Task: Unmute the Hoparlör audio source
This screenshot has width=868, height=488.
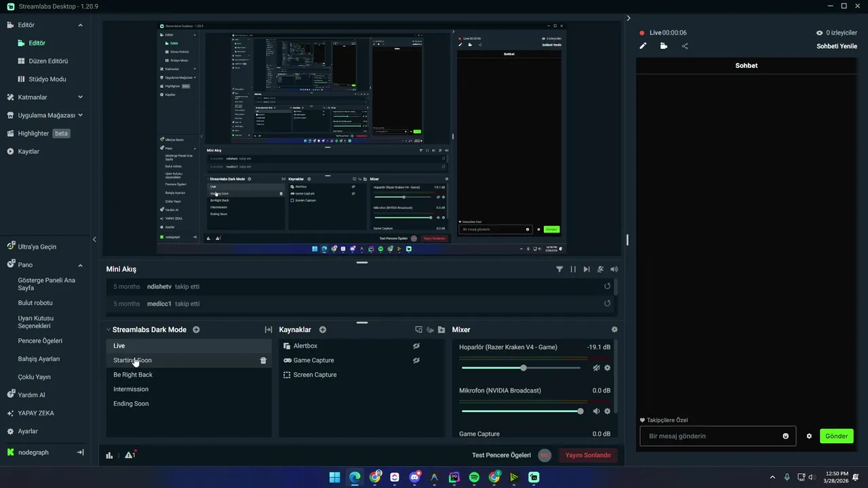Action: pyautogui.click(x=596, y=368)
